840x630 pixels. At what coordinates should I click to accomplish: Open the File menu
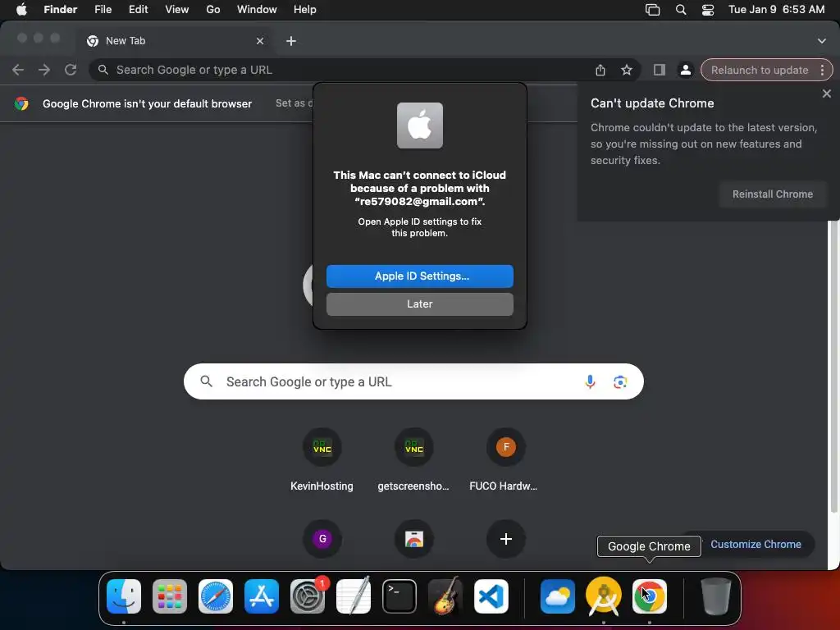103,10
